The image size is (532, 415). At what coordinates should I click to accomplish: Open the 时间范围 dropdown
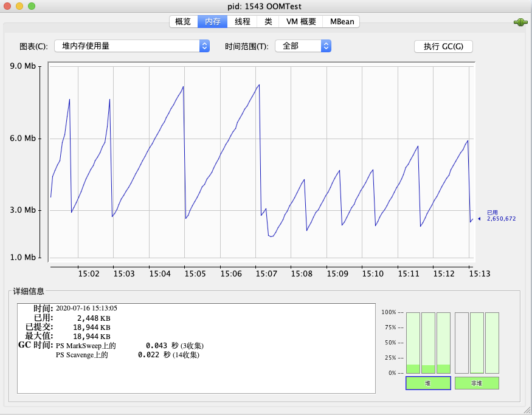pos(303,46)
